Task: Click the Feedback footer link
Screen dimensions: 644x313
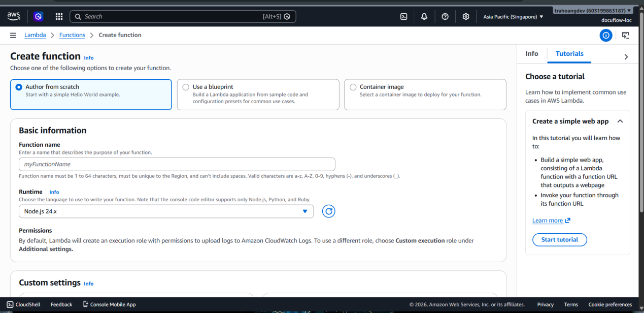Action: (x=61, y=304)
